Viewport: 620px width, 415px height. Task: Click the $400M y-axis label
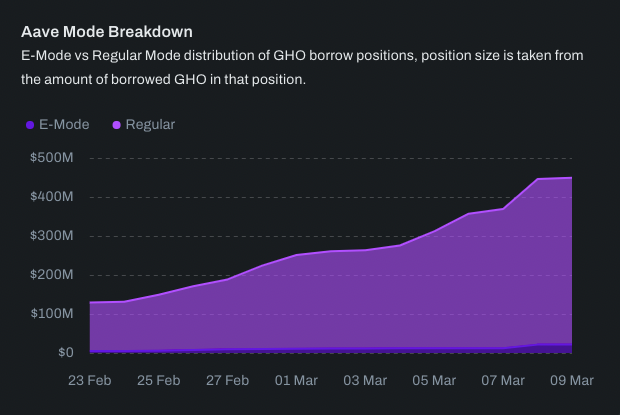pos(52,196)
